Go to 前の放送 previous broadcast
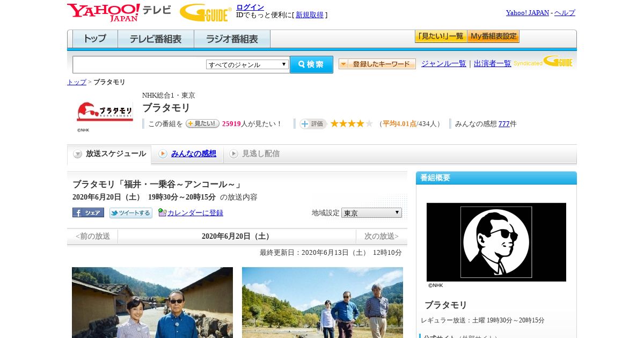Screen dimensions: 644x338 point(93,236)
